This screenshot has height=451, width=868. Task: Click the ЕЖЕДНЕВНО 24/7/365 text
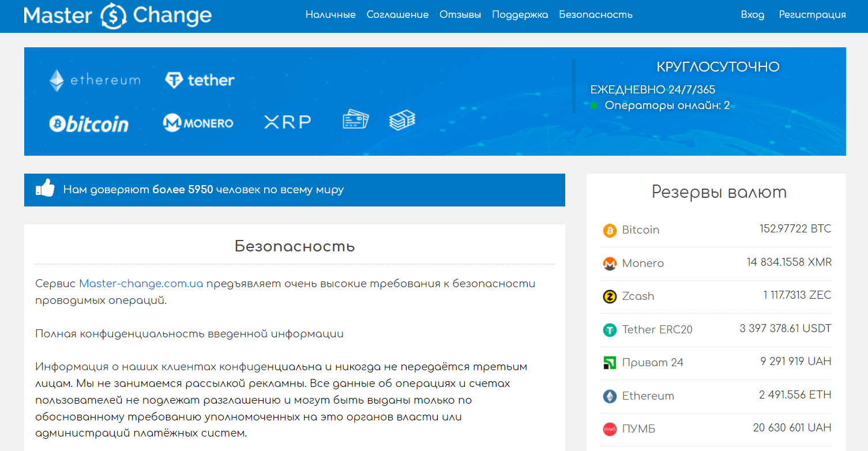coord(653,90)
